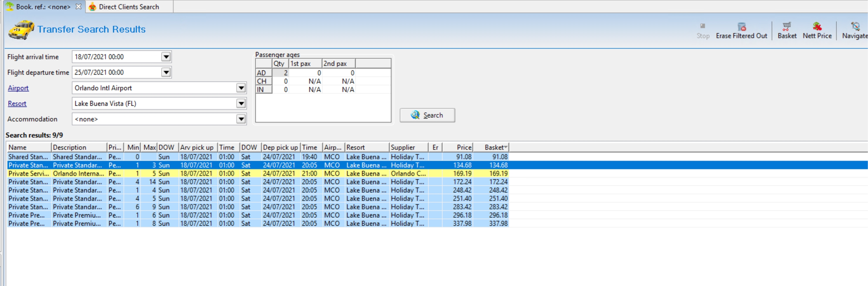Sort results by Price column header
The height and width of the screenshot is (286, 868).
pyautogui.click(x=458, y=147)
